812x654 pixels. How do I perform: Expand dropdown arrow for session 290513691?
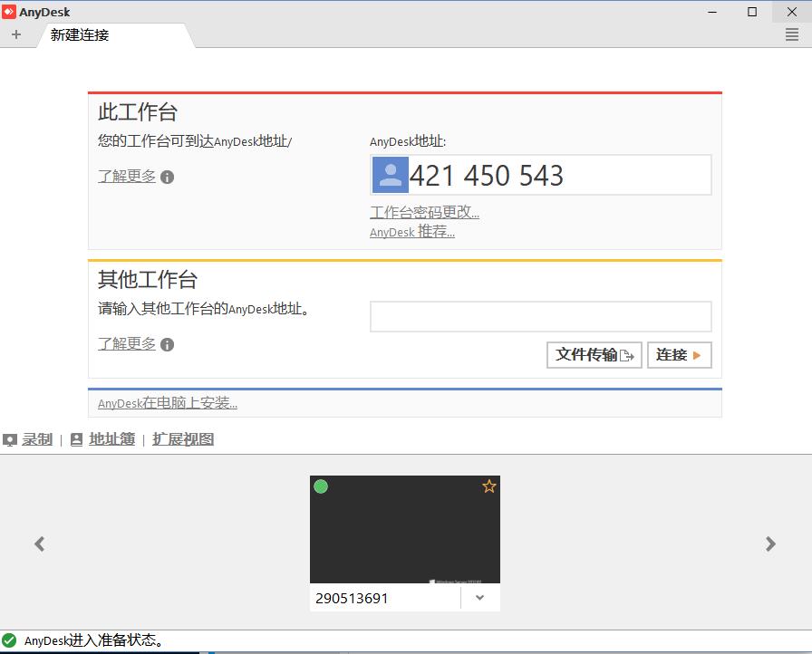480,598
